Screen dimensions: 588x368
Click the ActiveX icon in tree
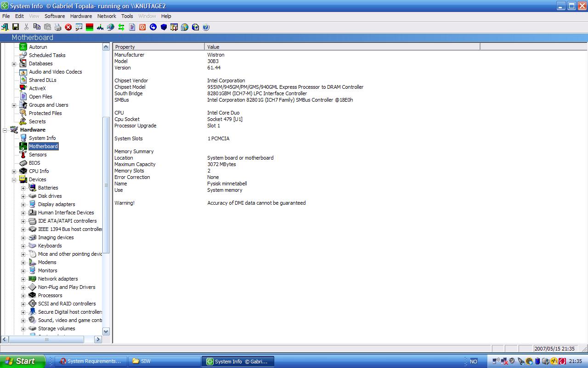coord(23,88)
